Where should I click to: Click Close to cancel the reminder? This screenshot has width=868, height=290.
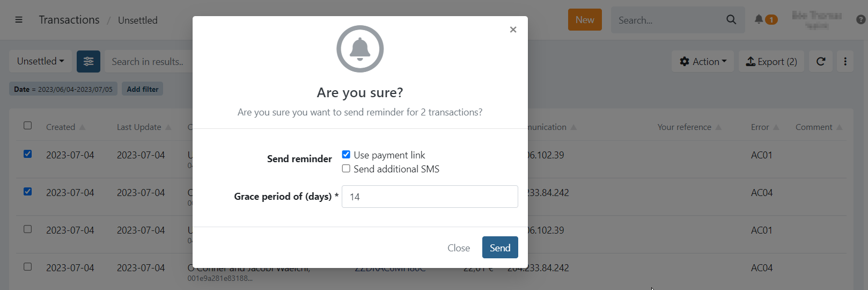click(x=459, y=248)
